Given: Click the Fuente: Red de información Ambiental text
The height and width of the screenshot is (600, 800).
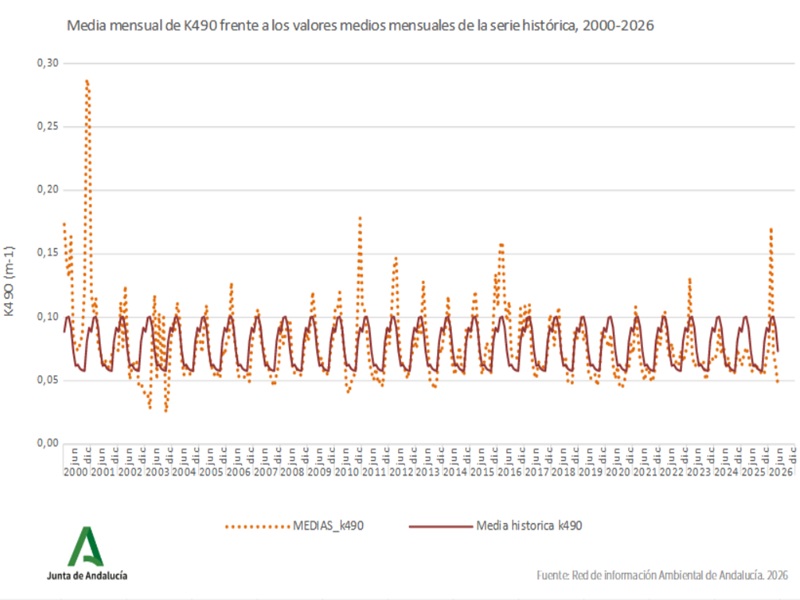Looking at the screenshot, I should [x=662, y=576].
